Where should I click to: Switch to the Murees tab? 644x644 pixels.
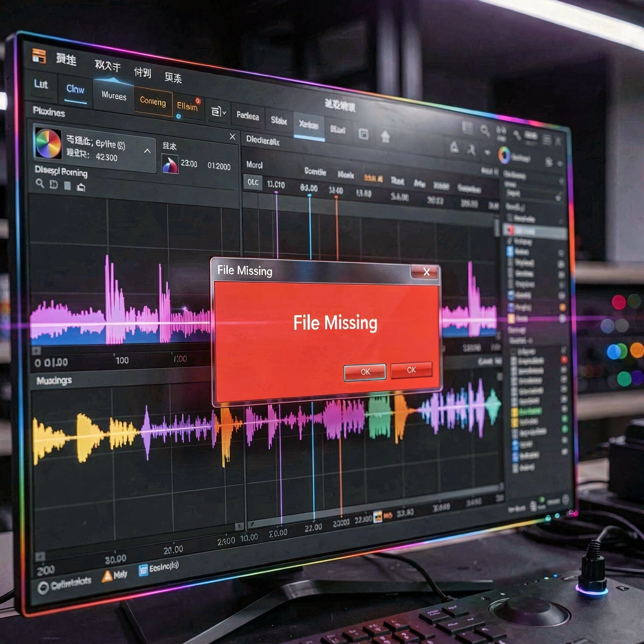(114, 96)
